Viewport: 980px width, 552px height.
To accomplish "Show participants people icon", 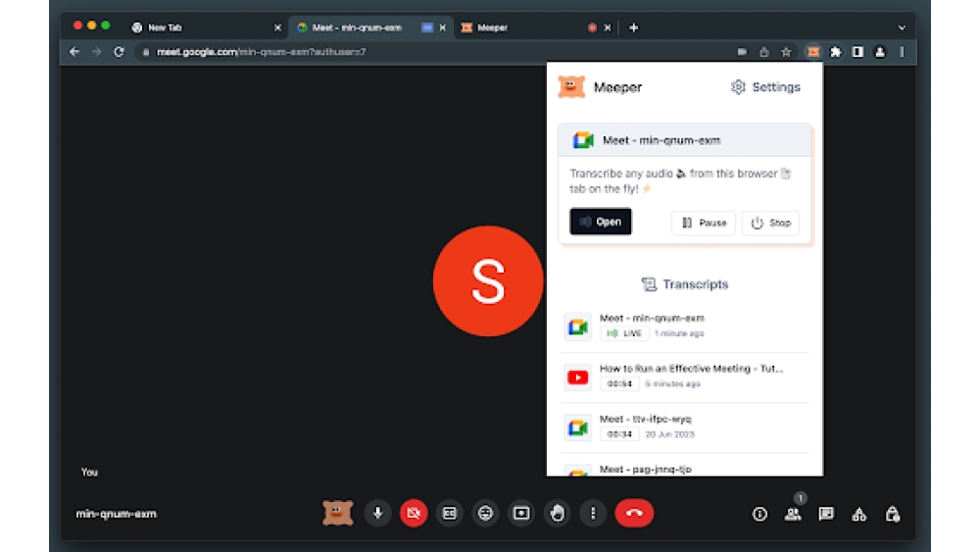I will (793, 515).
